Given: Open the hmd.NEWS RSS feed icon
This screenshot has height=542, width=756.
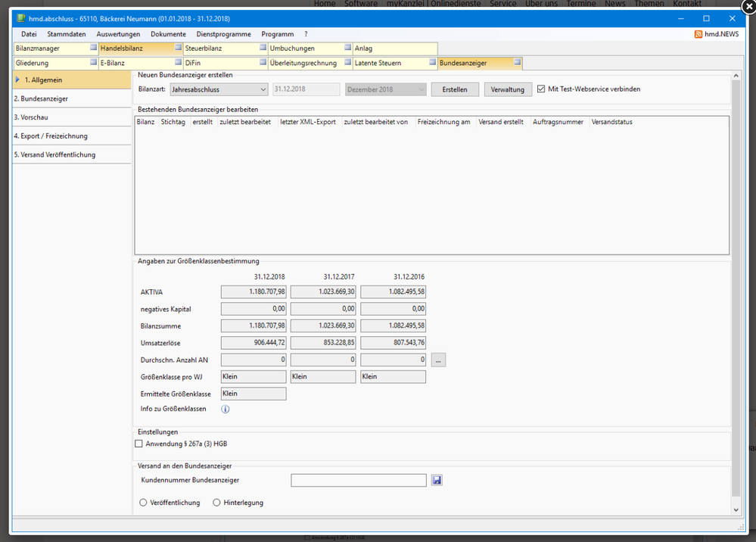Looking at the screenshot, I should click(x=698, y=34).
